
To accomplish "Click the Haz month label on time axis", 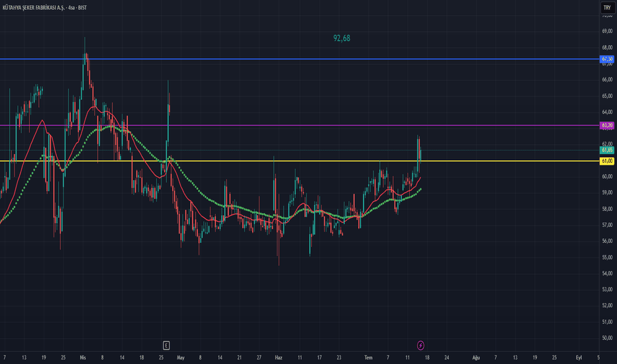I will (279, 357).
